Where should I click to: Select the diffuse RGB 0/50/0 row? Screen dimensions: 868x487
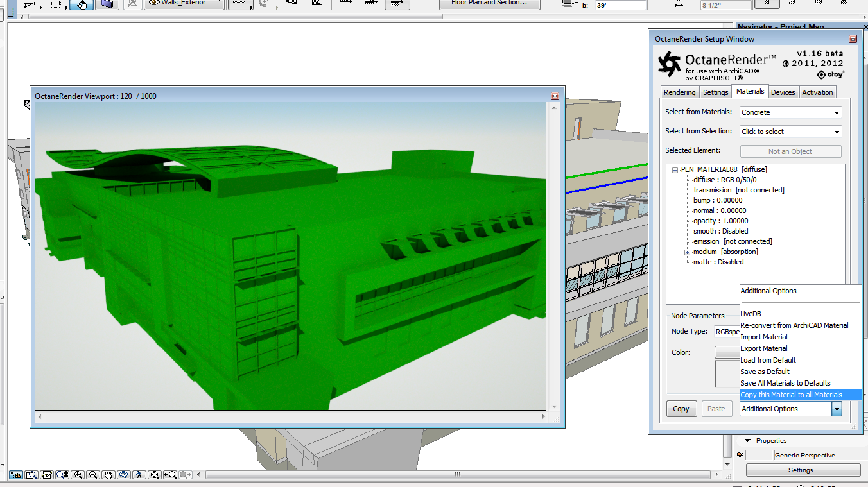pyautogui.click(x=726, y=180)
